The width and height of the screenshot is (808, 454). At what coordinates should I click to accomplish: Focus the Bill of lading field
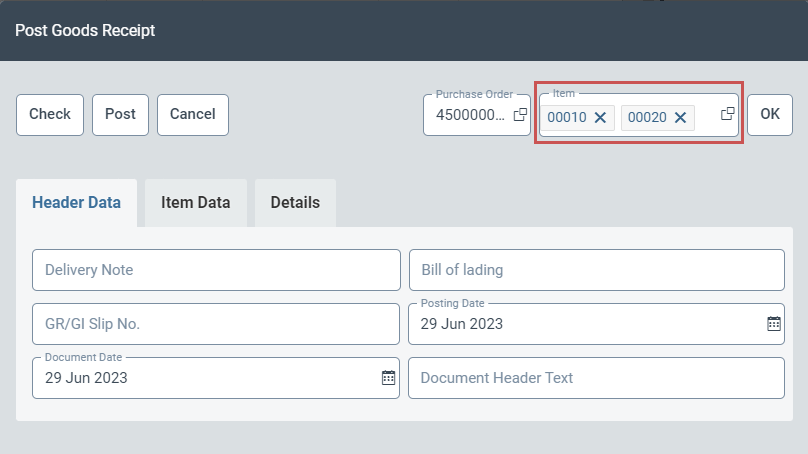[x=596, y=270]
